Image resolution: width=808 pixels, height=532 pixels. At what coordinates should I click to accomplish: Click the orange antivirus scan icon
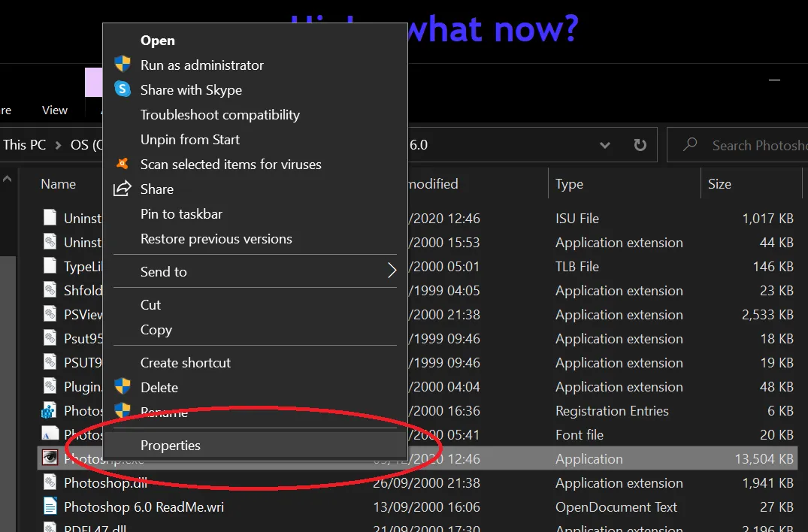[x=123, y=164]
